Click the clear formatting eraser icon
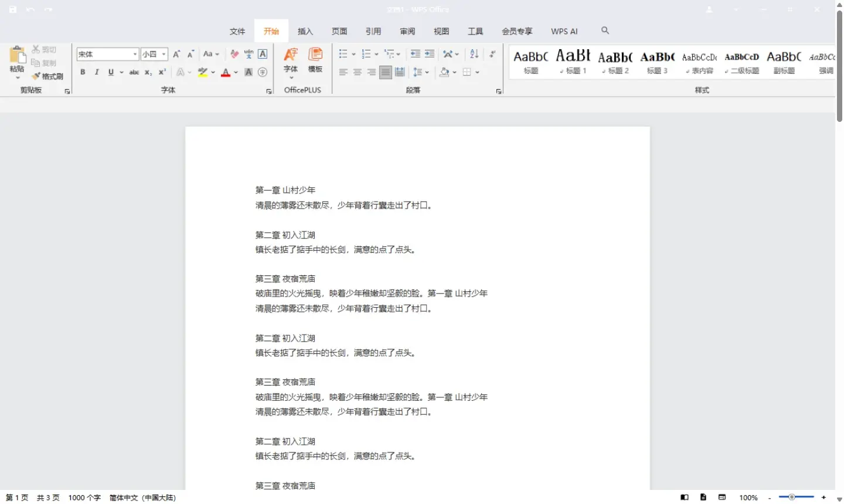844x504 pixels. click(x=234, y=54)
